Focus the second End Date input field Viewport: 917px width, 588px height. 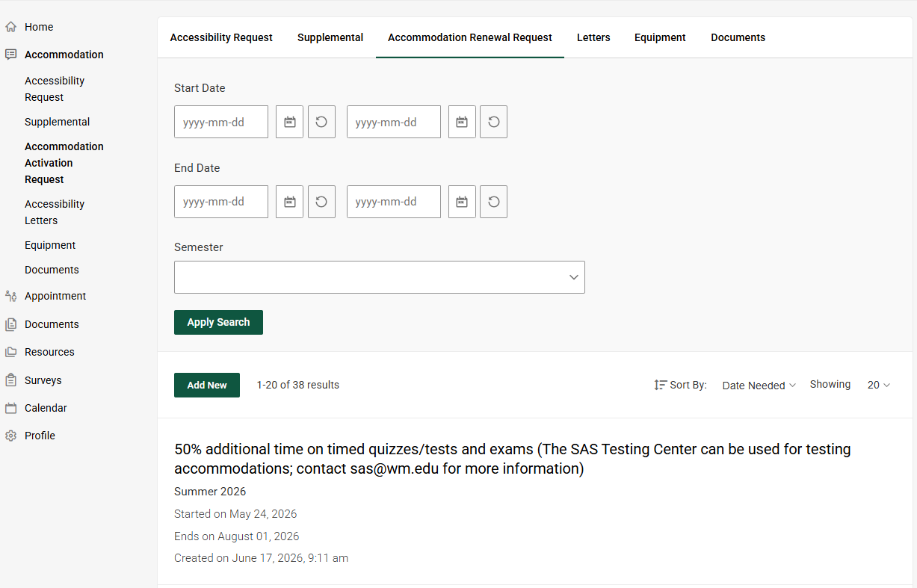click(x=394, y=202)
